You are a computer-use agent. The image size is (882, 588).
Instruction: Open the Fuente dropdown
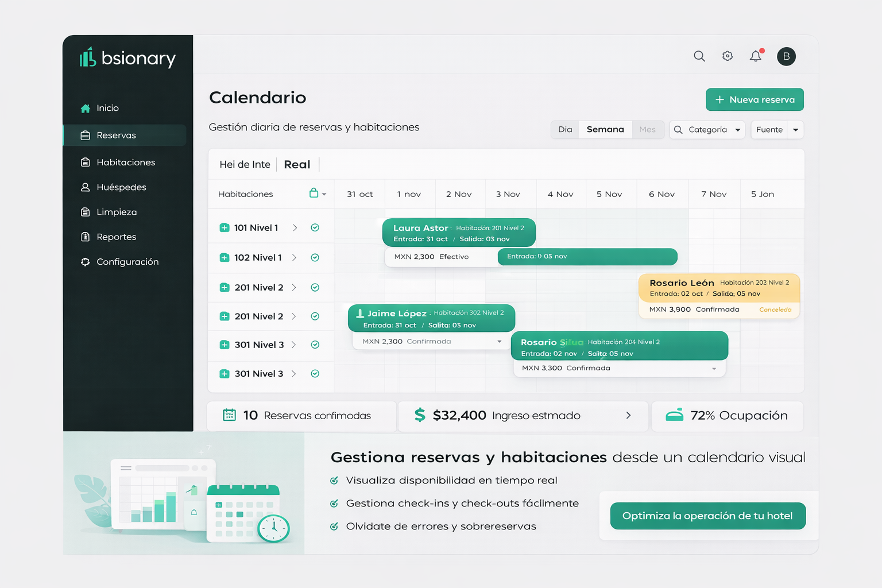point(777,130)
